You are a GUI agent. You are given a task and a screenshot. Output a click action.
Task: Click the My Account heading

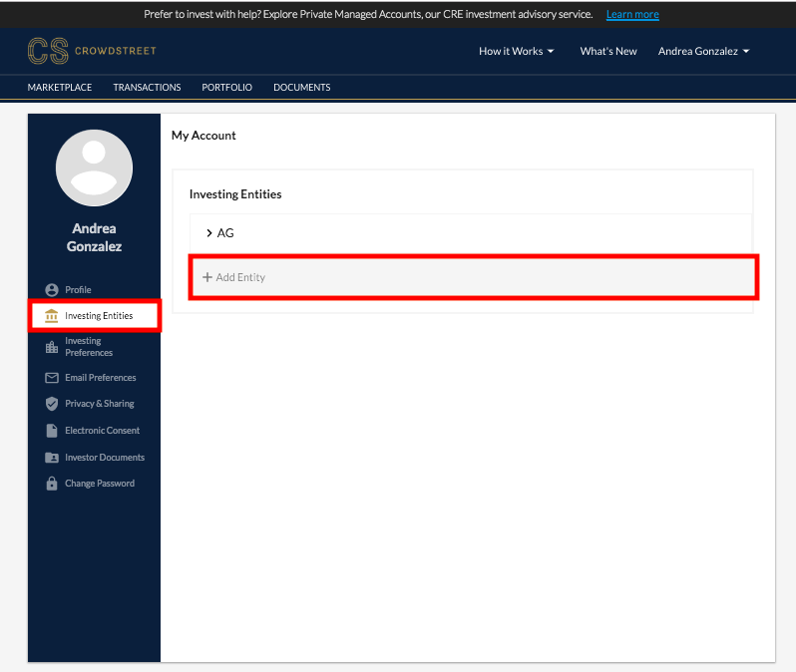tap(203, 136)
